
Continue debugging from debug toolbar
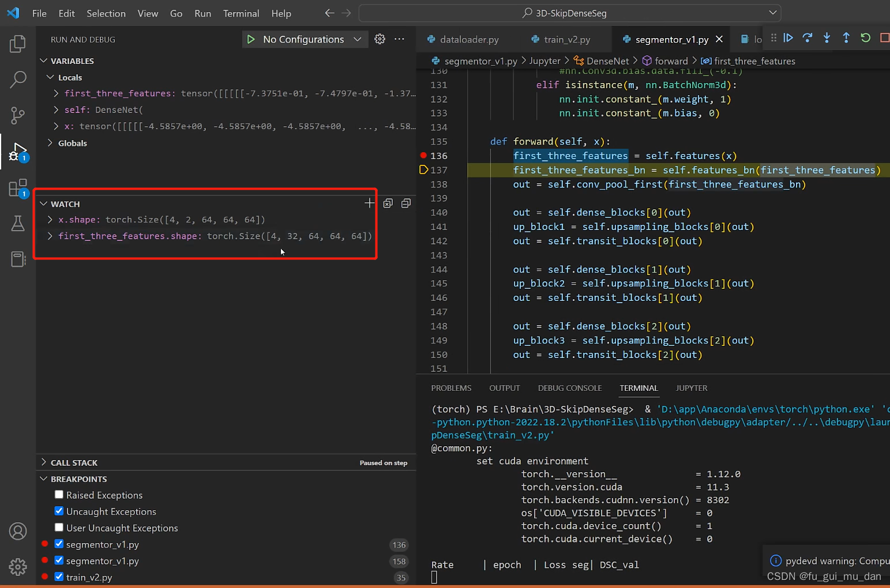coord(788,38)
